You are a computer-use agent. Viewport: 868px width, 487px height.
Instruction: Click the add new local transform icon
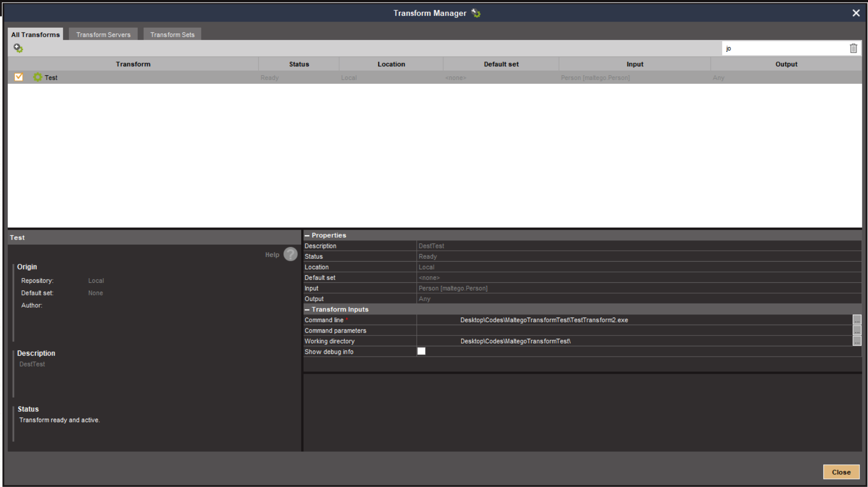coord(18,48)
